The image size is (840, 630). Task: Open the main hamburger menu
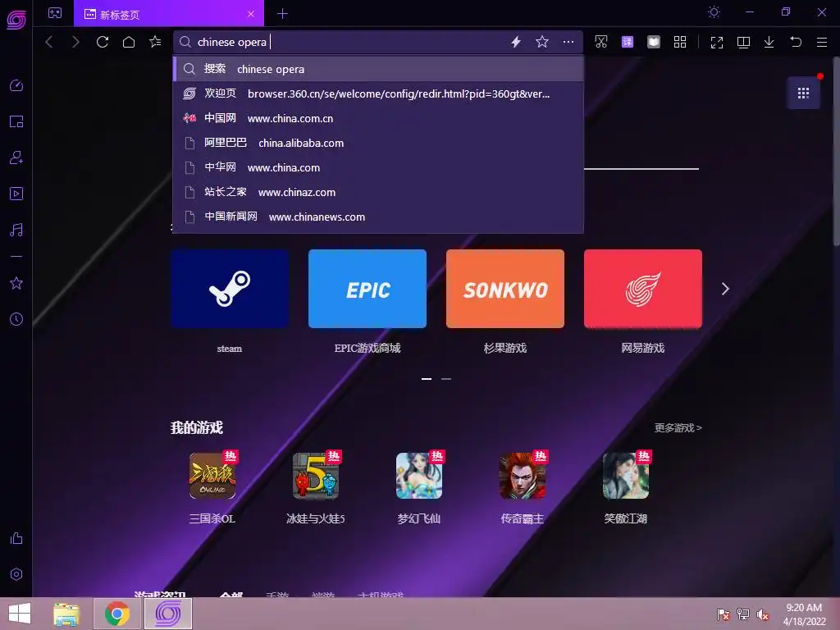[x=822, y=42]
